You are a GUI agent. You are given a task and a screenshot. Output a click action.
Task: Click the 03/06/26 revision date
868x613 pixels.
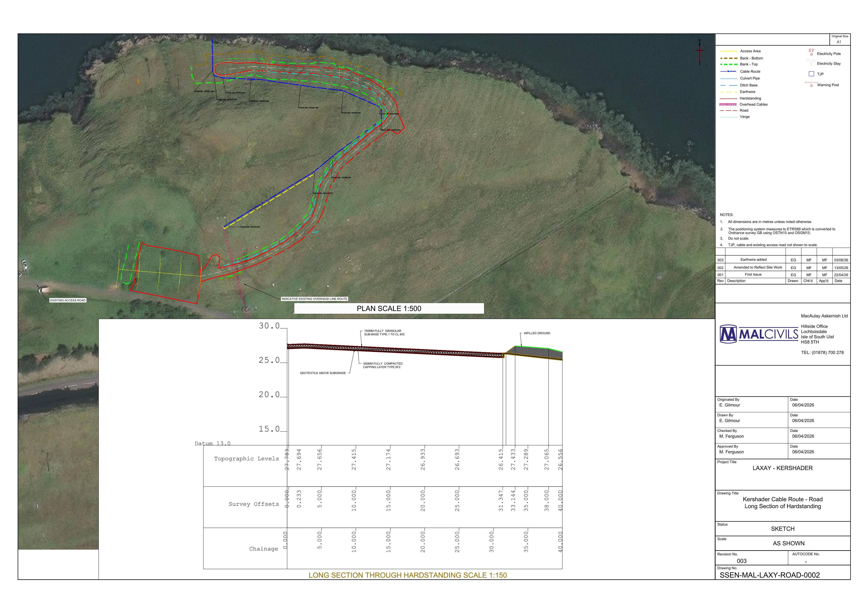[841, 260]
